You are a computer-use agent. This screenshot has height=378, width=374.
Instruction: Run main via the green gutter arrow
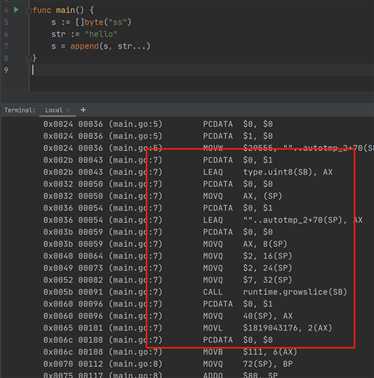pyautogui.click(x=16, y=10)
